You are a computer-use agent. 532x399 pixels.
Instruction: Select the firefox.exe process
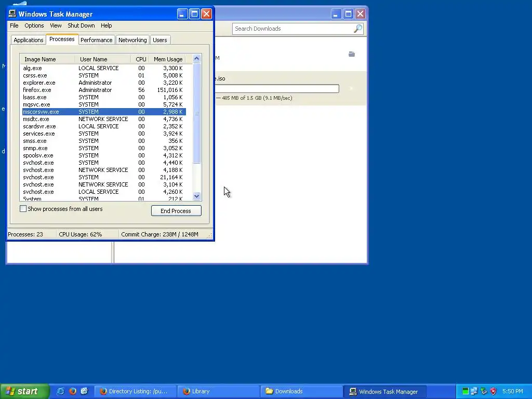pyautogui.click(x=103, y=90)
